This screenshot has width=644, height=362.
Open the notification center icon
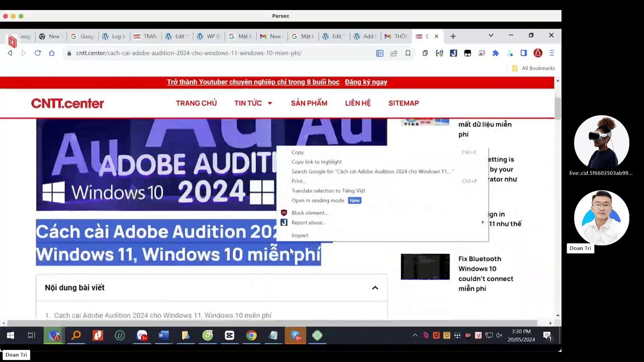[547, 335]
